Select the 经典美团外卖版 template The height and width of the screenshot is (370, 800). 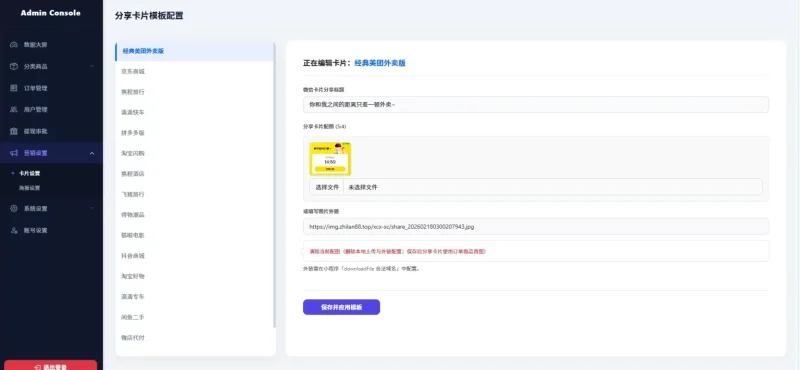[194, 51]
